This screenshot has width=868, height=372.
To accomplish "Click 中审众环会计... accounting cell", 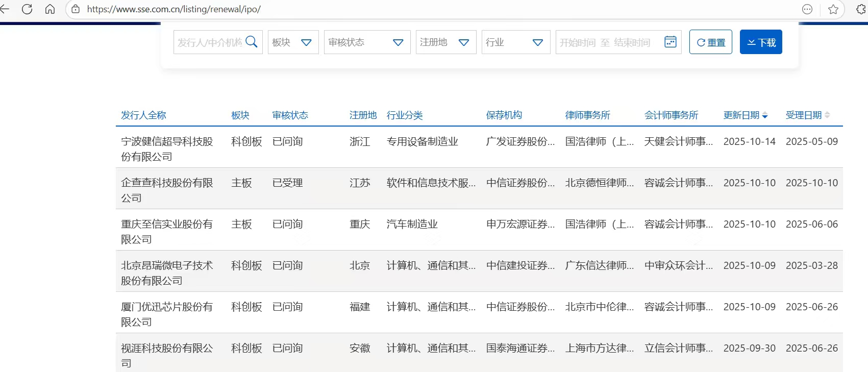I will pos(679,265).
